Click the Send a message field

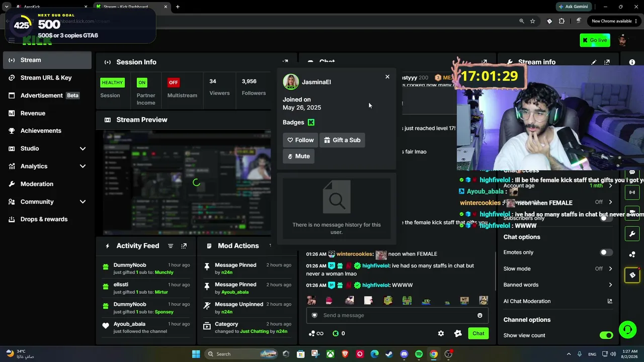(396, 315)
